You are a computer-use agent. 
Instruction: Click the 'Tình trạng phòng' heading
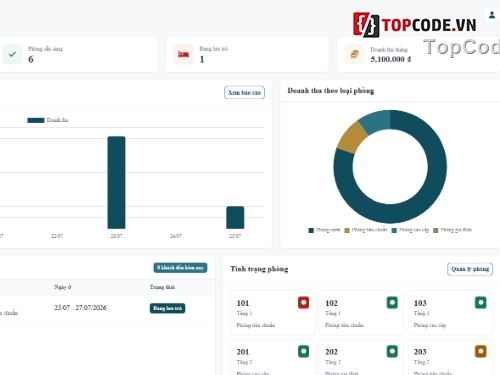pyautogui.click(x=259, y=269)
